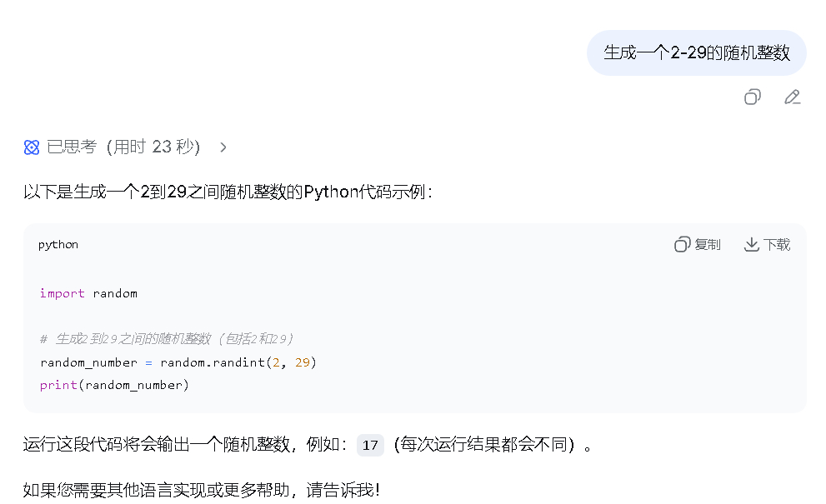
Task: Click the copy icon in the code block header
Action: click(683, 244)
